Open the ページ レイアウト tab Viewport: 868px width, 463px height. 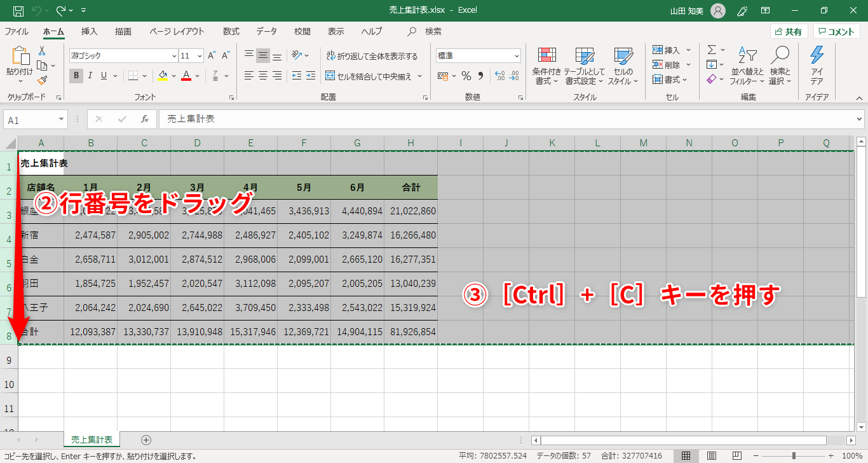click(177, 31)
